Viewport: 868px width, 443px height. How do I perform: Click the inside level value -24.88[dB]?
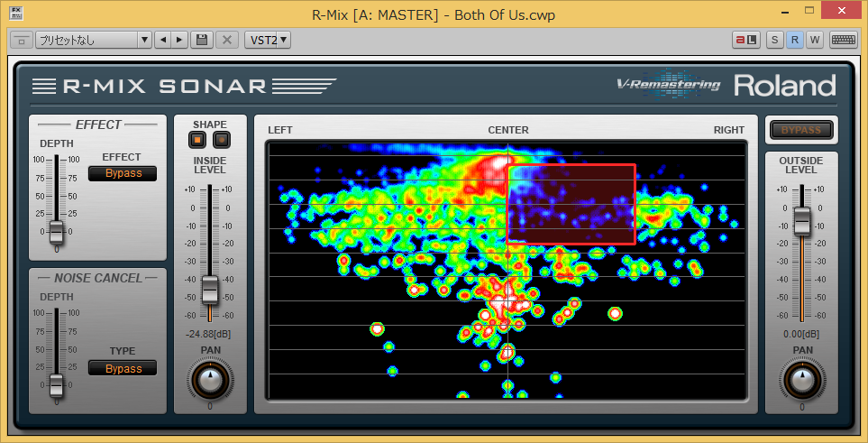210,334
